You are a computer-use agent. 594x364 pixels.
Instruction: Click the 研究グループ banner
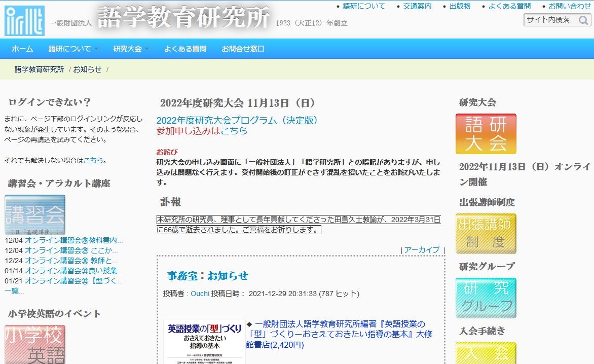486,298
